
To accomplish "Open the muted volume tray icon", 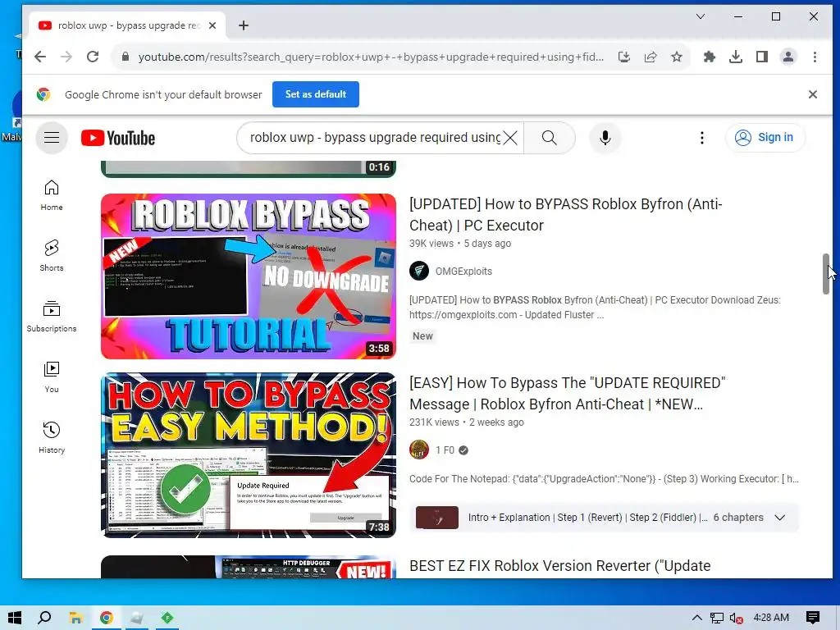I will (x=736, y=618).
